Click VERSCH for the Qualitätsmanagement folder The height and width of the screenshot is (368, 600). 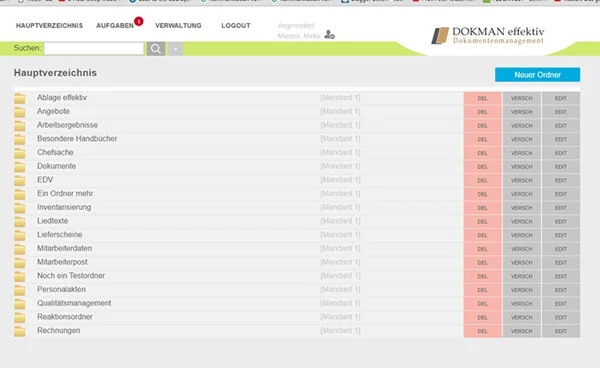click(522, 304)
